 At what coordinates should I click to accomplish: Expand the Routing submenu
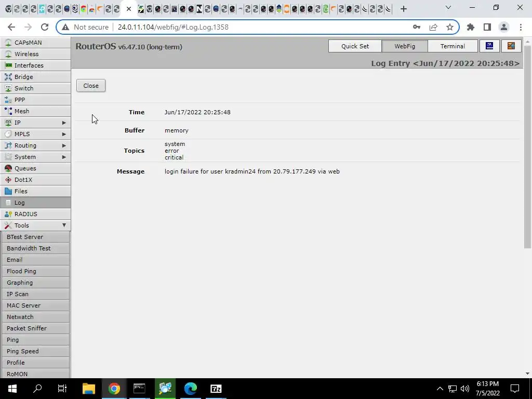pyautogui.click(x=64, y=145)
